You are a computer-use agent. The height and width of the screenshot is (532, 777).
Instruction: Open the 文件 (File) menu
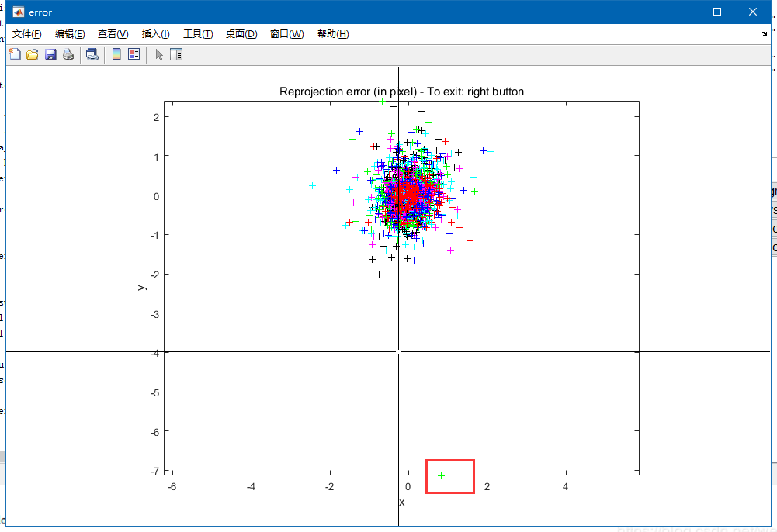[x=28, y=33]
